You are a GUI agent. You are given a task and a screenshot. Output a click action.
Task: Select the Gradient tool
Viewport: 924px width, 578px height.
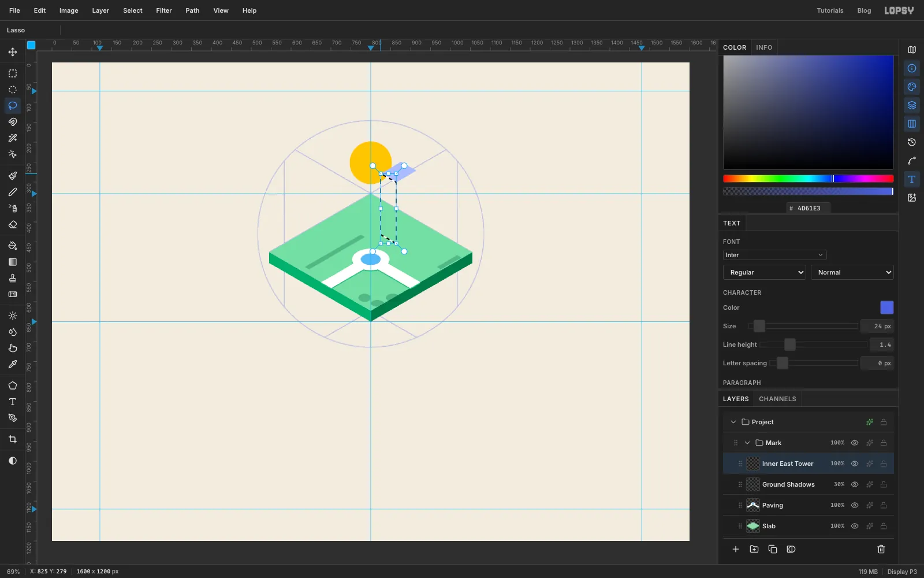[x=13, y=262]
